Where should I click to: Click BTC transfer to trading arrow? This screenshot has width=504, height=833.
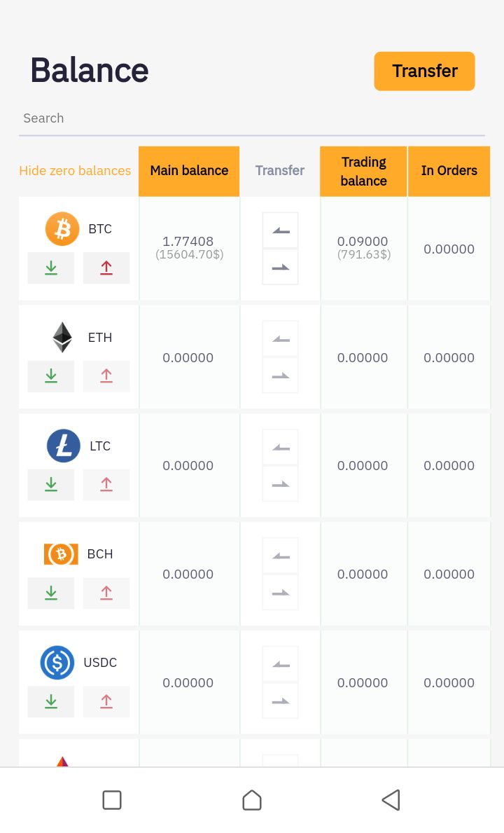tap(280, 267)
